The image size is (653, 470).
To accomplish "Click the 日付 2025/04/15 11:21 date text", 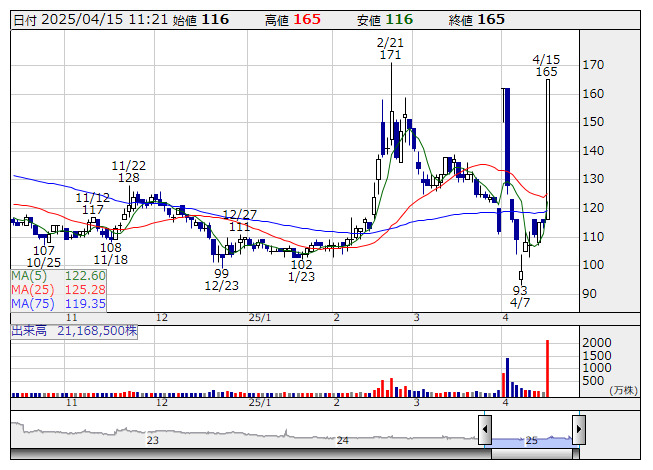I will coord(90,20).
